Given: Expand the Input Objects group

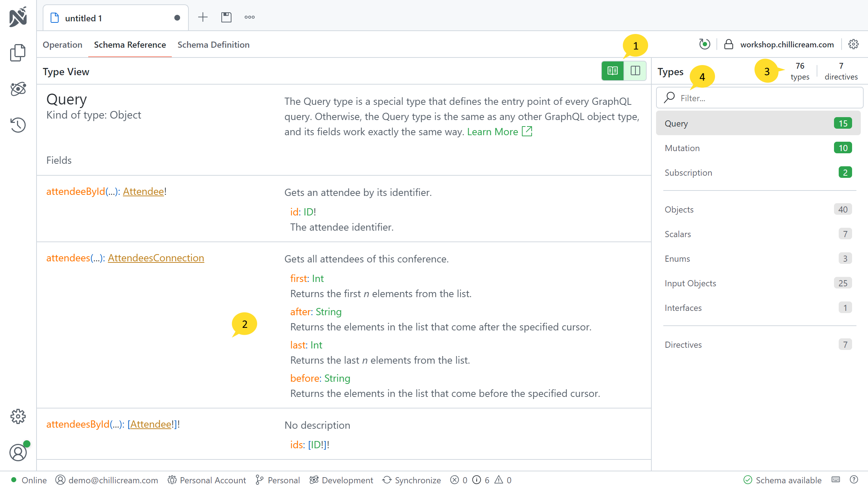Looking at the screenshot, I should [690, 283].
